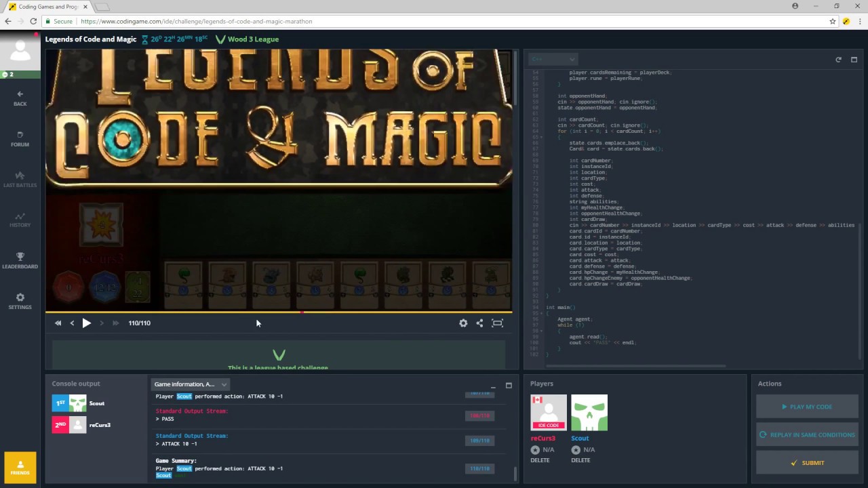Click the Legends of Code and Magic title

(91, 39)
